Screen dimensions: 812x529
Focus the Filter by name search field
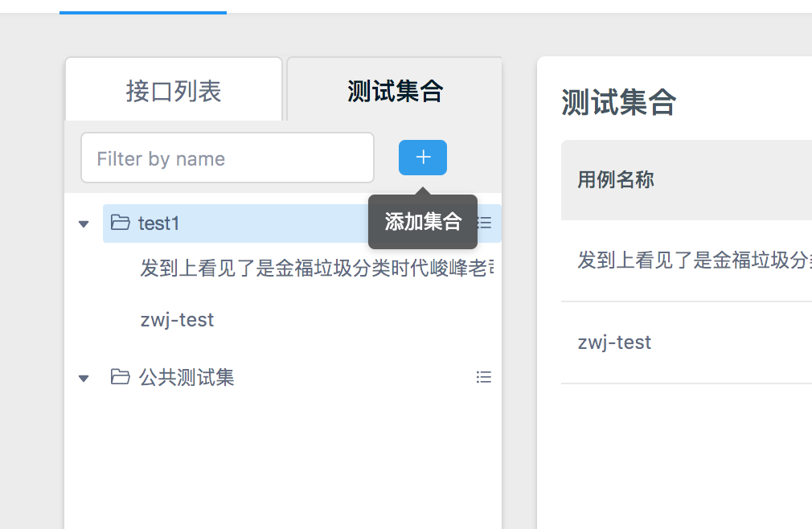click(x=227, y=158)
